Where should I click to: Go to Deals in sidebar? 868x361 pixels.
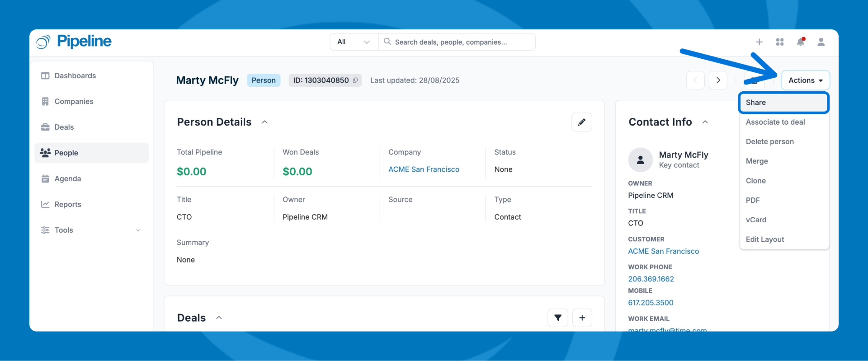coord(91,127)
